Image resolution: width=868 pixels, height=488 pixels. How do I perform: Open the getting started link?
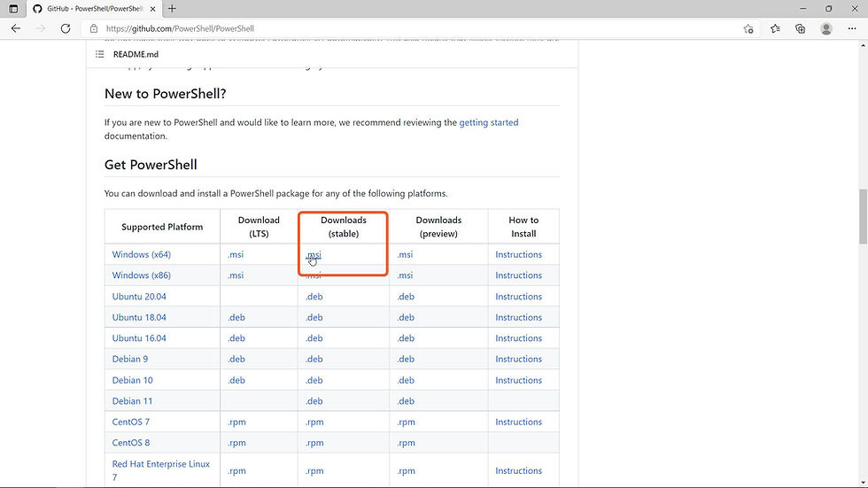pyautogui.click(x=489, y=122)
